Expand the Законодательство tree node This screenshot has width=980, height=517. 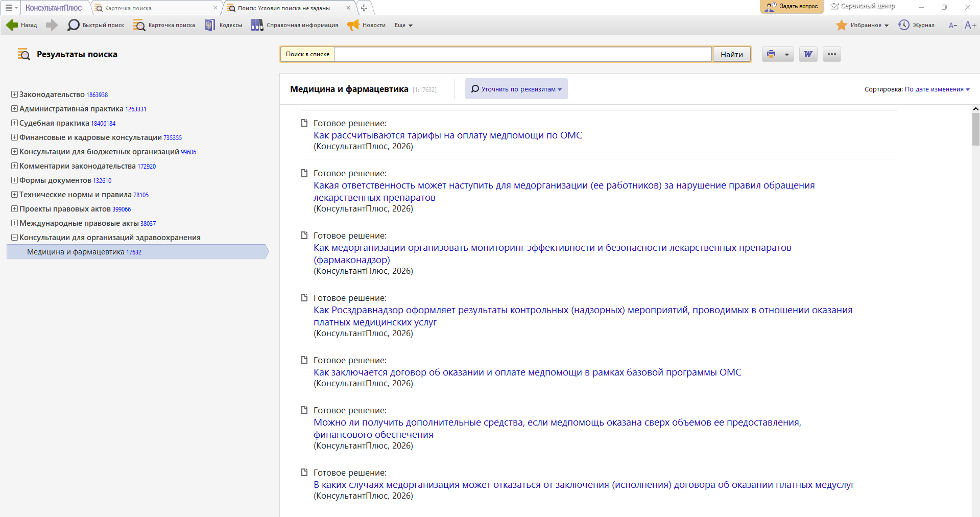[15, 95]
